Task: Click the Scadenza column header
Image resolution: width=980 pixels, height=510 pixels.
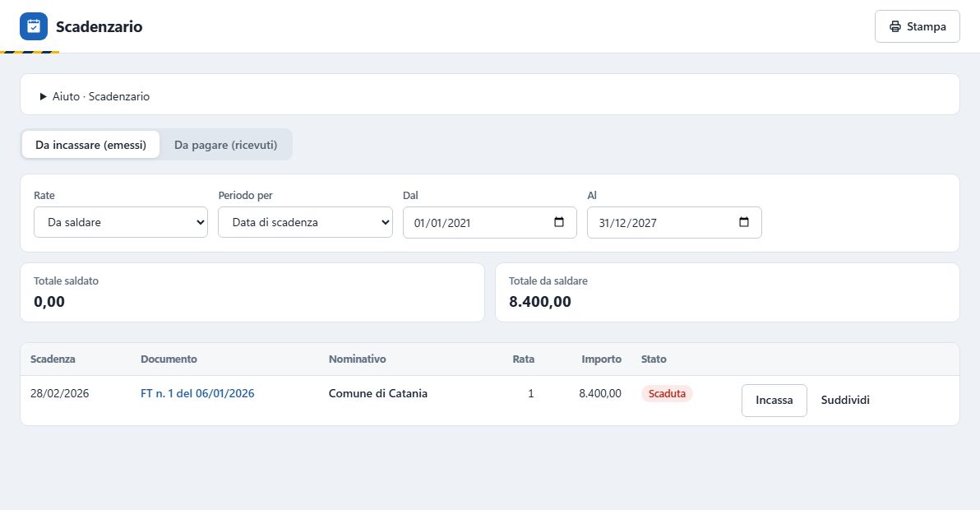Action: tap(53, 359)
